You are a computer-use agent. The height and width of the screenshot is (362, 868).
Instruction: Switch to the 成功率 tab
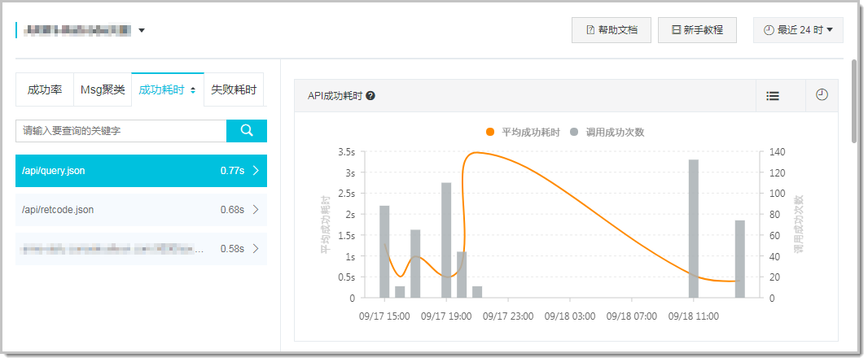tap(45, 89)
